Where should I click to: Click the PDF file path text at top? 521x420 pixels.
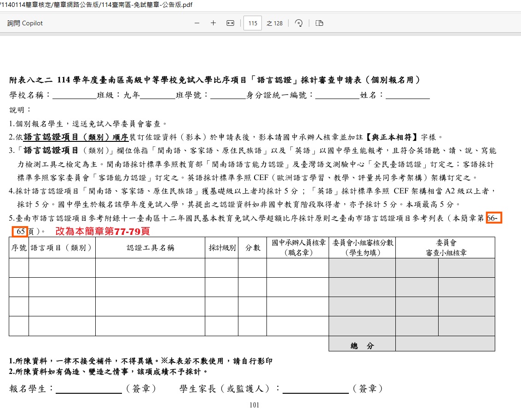(97, 5)
